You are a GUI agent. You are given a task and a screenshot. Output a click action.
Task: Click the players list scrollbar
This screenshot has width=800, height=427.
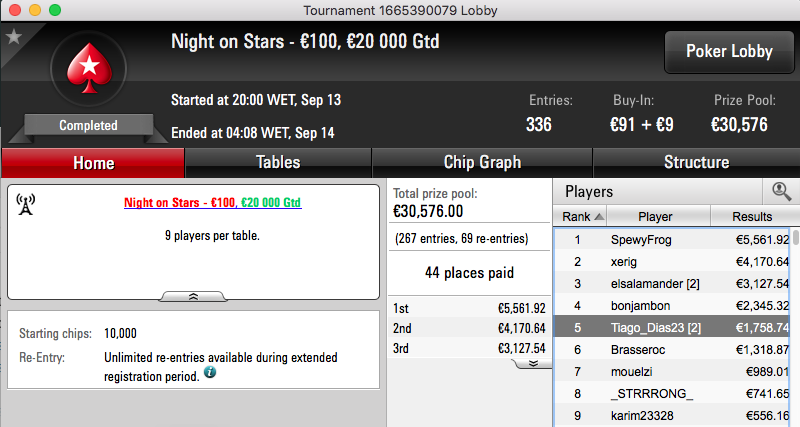pyautogui.click(x=796, y=326)
